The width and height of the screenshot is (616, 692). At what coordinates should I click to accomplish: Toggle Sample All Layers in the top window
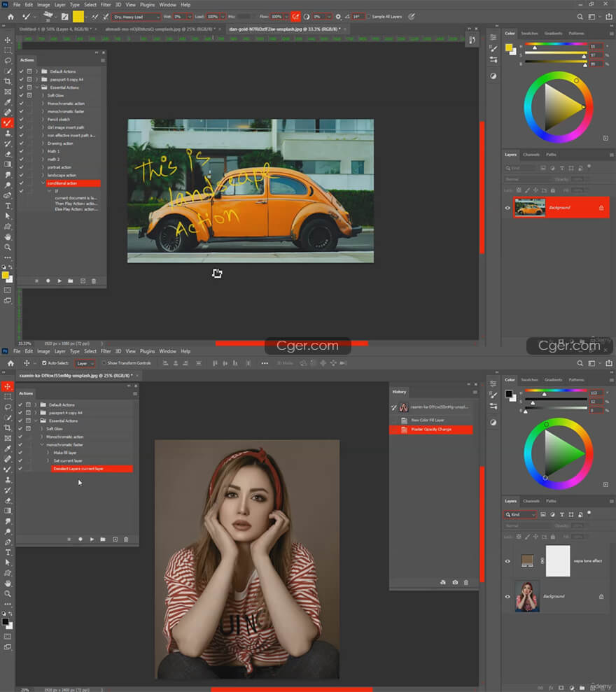coord(368,17)
